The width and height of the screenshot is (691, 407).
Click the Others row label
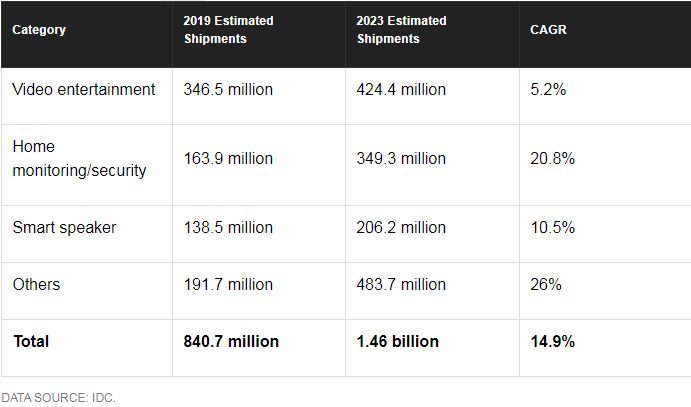(x=36, y=285)
